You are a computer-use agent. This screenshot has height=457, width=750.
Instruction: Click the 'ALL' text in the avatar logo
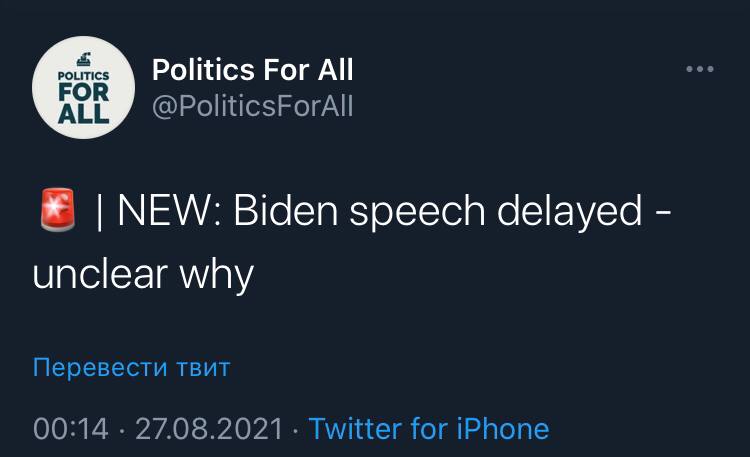(84, 111)
